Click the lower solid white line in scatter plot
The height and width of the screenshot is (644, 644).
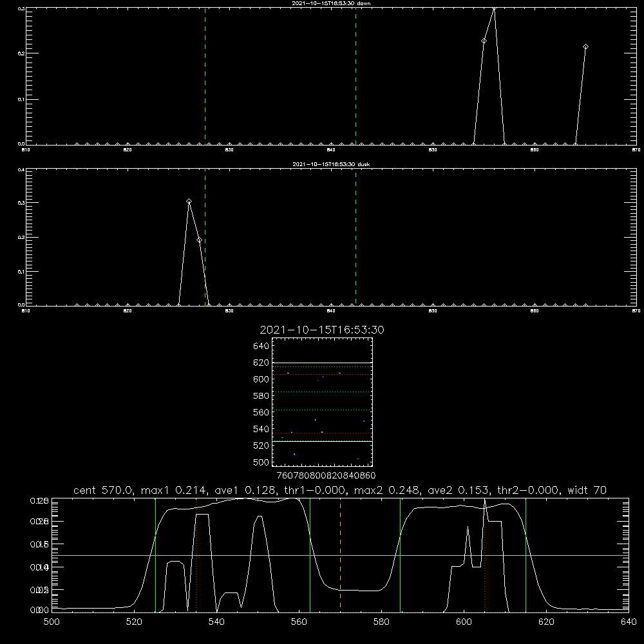click(x=322, y=442)
